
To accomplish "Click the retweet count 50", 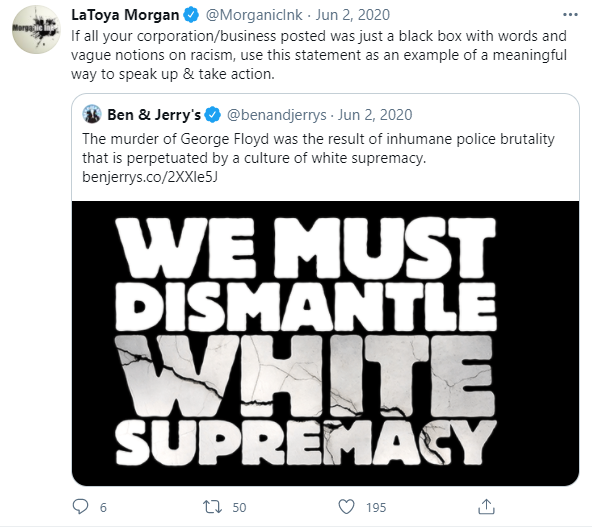I will coord(239,507).
